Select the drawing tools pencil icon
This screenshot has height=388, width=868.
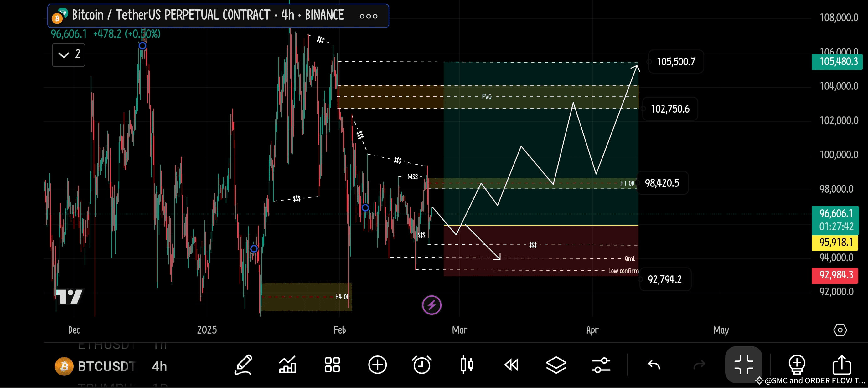tap(243, 365)
